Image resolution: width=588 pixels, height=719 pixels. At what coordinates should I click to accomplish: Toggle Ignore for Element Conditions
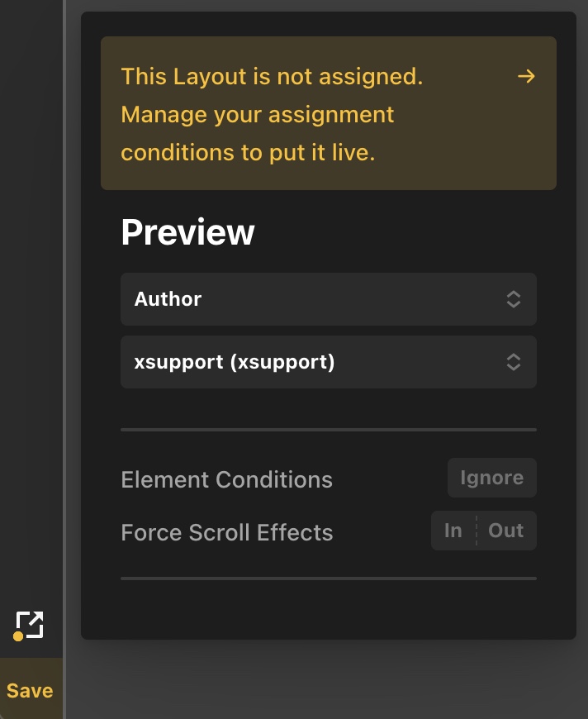tap(491, 478)
